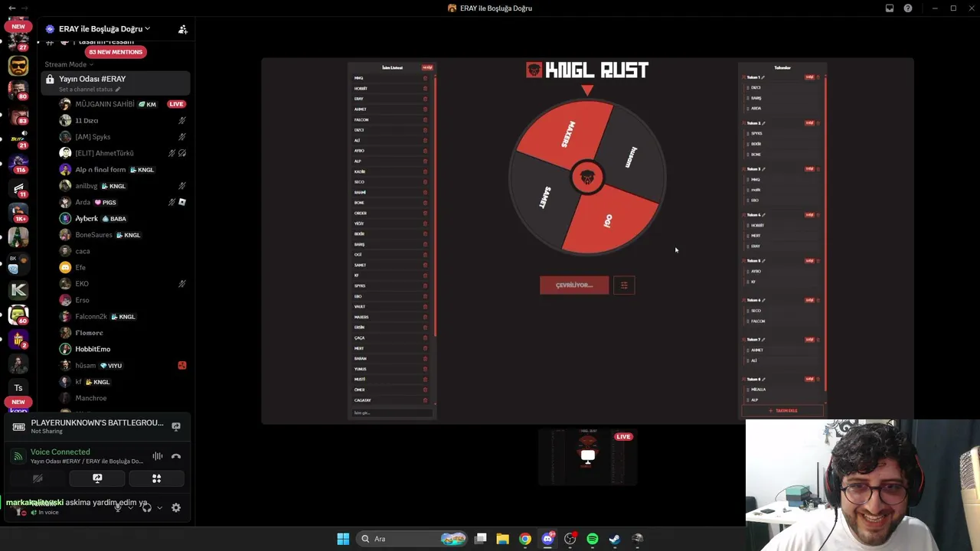The image size is (980, 551).
Task: Delete ERAY from the name list
Action: 425,99
